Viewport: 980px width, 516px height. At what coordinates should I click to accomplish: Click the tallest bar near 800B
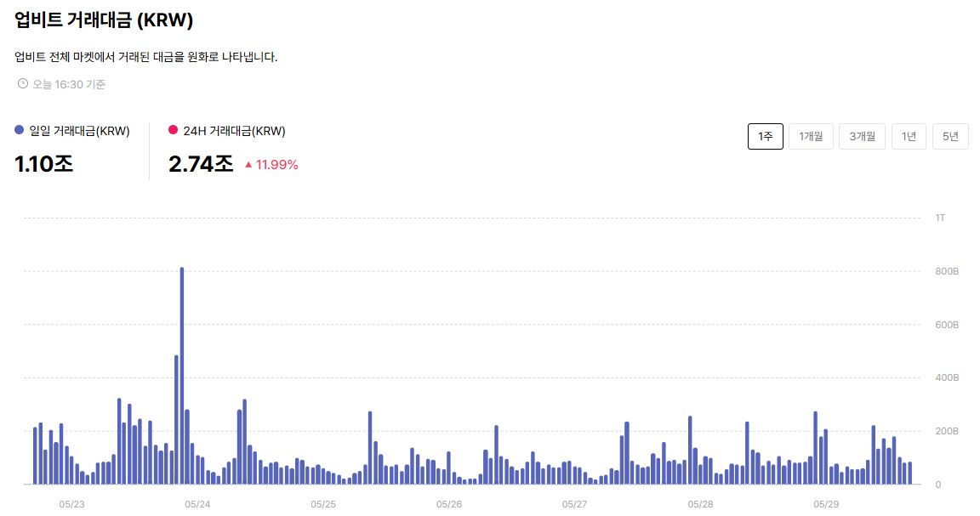point(182,376)
